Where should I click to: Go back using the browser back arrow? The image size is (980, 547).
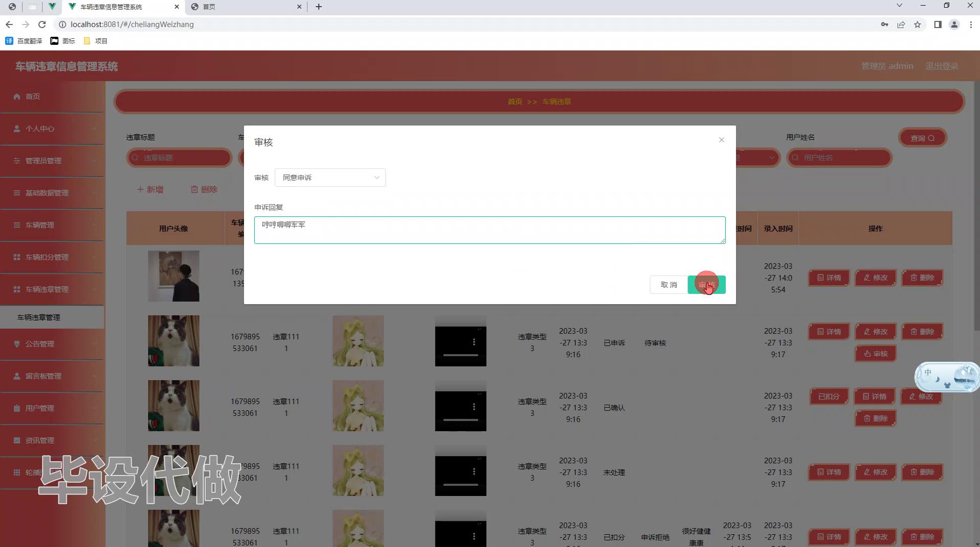9,24
